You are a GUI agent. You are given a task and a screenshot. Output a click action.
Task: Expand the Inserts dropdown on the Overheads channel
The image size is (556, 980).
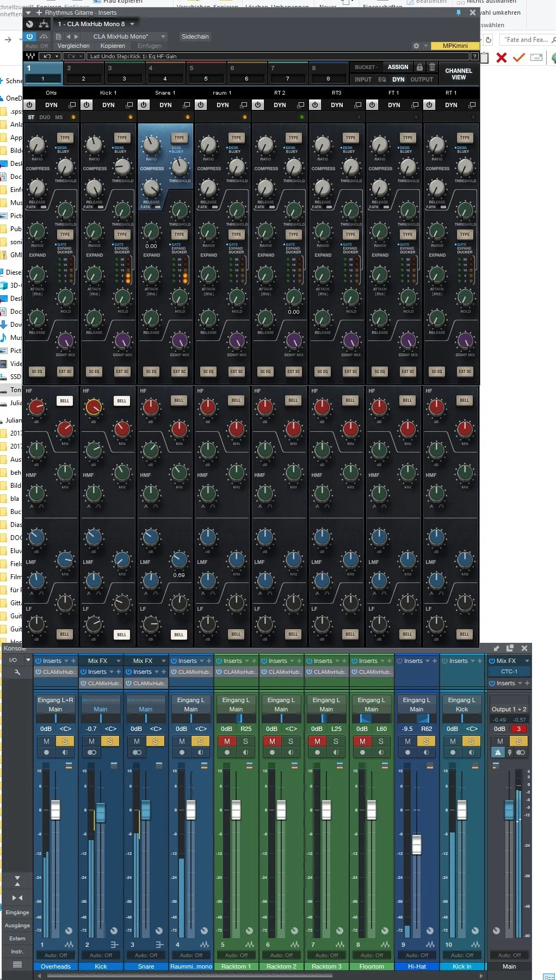[66, 661]
